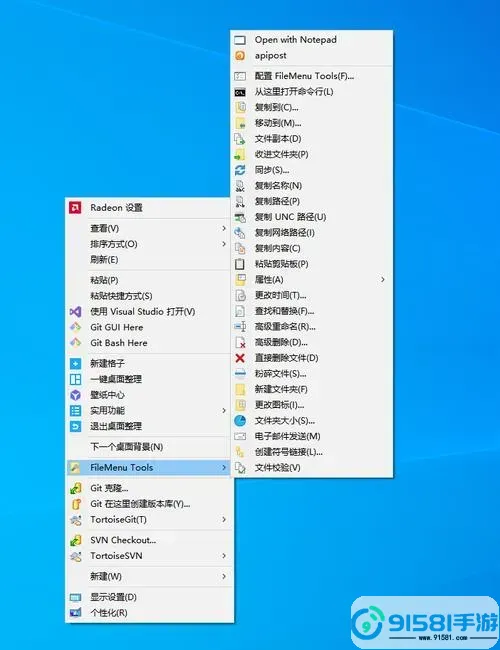
Task: Click the 从这里打开命令行 console icon
Action: 240,92
